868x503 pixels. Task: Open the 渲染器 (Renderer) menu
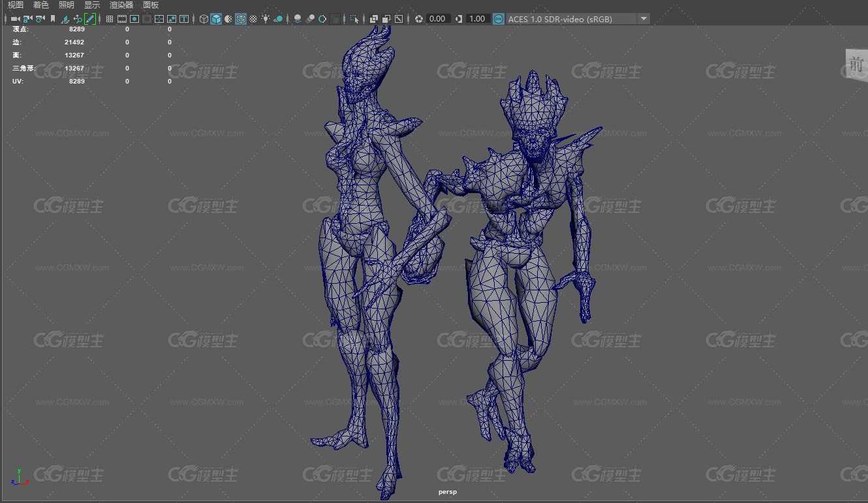(121, 5)
